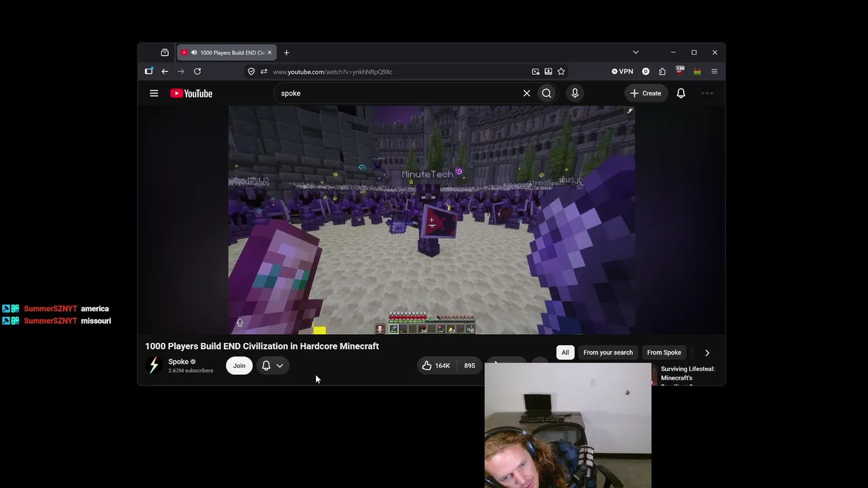Click the pin icon at player corner
The image size is (868, 488).
tap(629, 111)
